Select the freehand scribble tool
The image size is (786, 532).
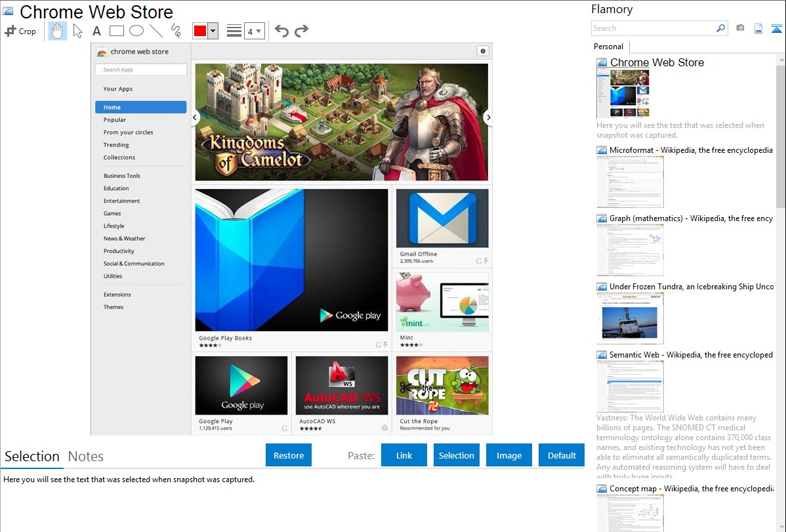(x=176, y=31)
